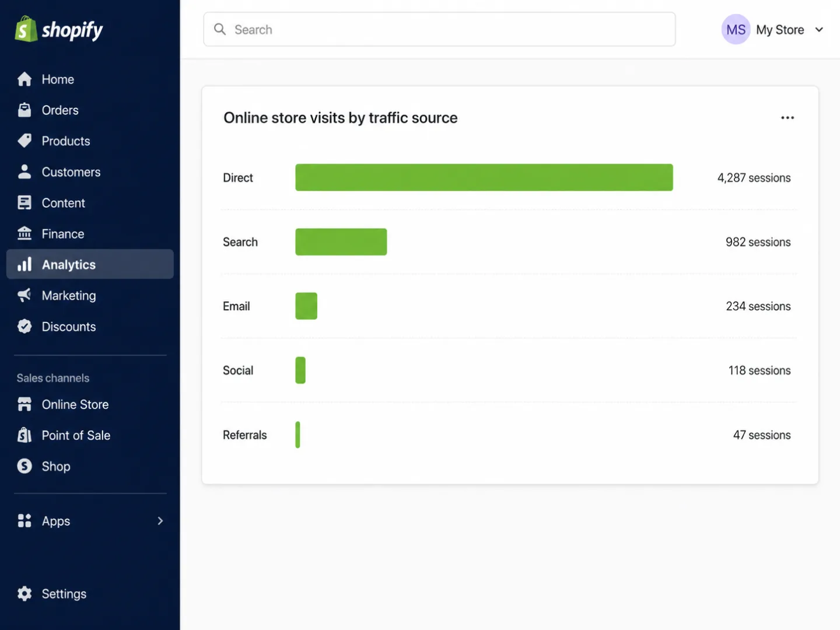Click the Analytics bar chart icon
The width and height of the screenshot is (840, 630).
coord(24,264)
